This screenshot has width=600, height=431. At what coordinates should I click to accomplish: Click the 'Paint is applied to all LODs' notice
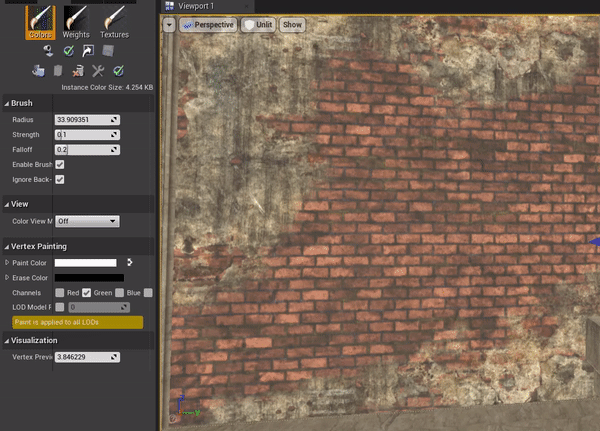[78, 322]
